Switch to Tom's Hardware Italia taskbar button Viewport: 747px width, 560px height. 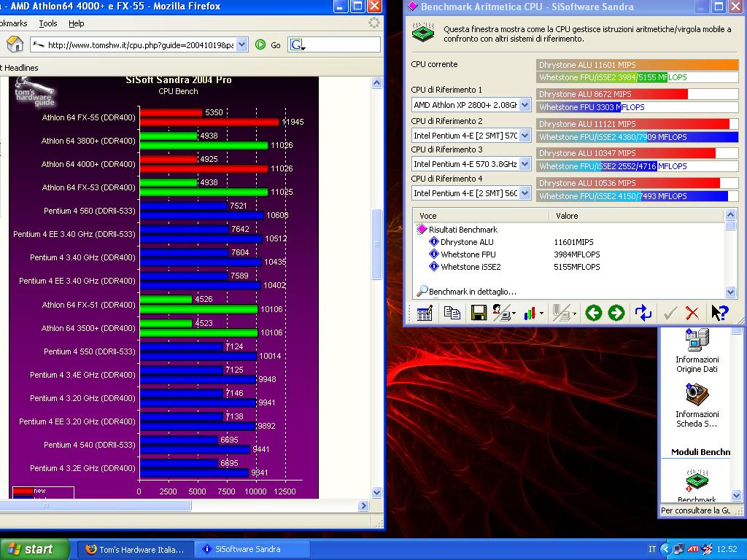134,549
